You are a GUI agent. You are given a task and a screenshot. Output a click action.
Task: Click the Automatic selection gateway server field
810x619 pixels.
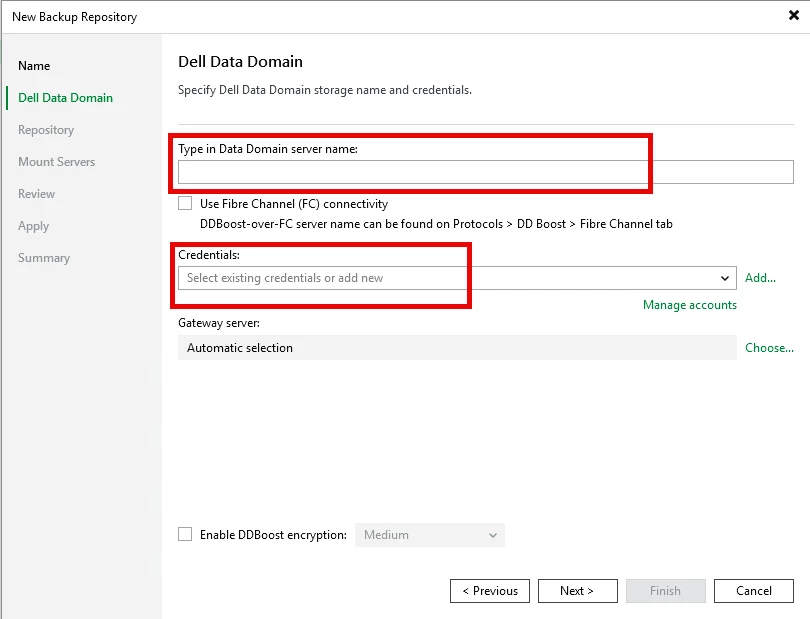tap(457, 348)
